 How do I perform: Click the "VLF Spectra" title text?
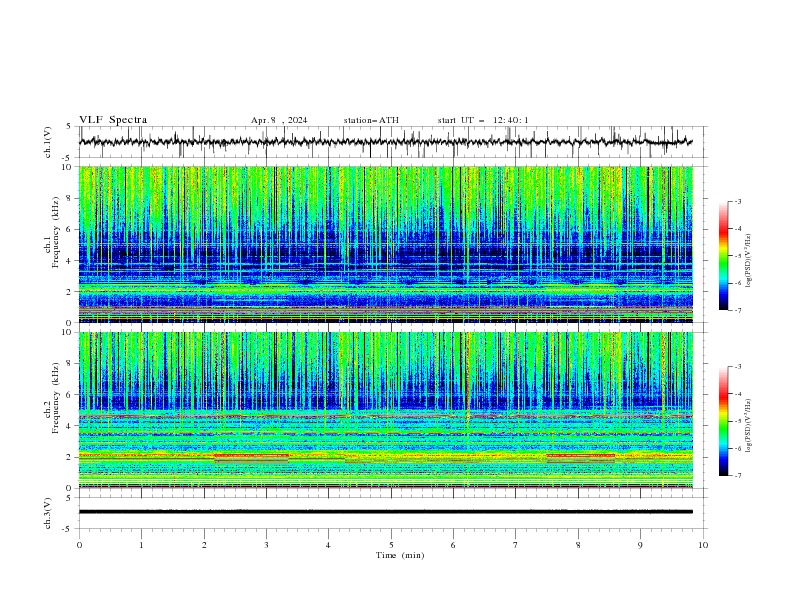click(113, 120)
